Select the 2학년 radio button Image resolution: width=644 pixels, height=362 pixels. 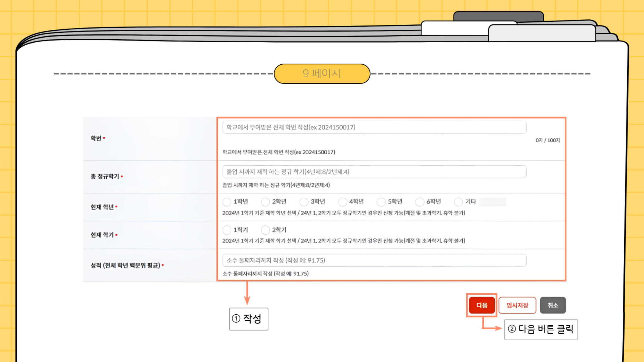265,202
